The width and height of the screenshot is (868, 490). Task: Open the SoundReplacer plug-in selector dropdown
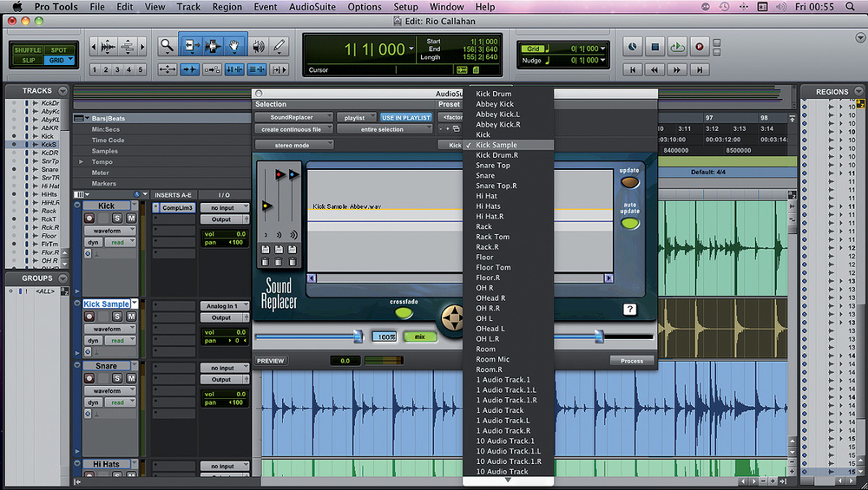pyautogui.click(x=293, y=117)
